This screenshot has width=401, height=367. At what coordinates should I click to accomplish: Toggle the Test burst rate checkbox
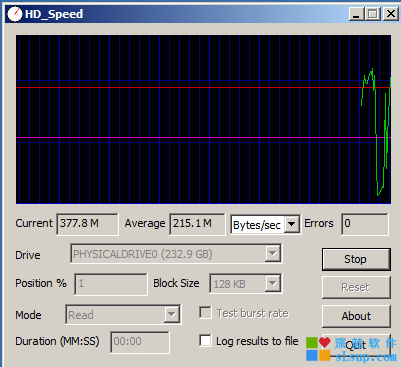205,313
